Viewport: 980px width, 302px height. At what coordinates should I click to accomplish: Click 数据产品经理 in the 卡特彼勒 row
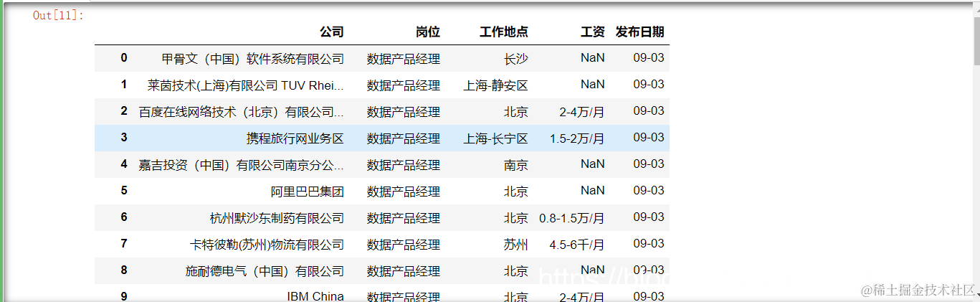point(404,245)
